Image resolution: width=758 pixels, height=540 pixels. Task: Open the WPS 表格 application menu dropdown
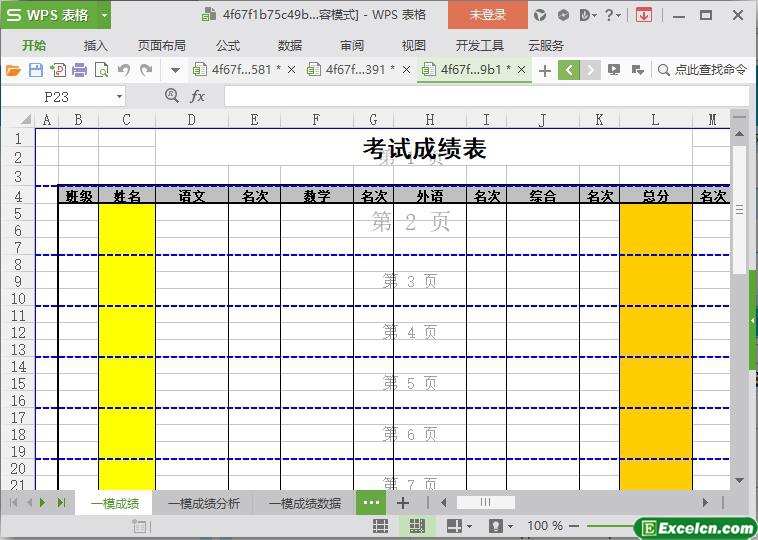point(100,15)
